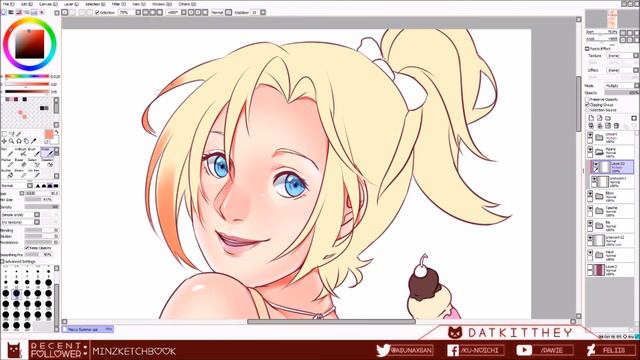Toggle the color wheel panel icon
This screenshot has height=360, width=640.
pos(4,12)
